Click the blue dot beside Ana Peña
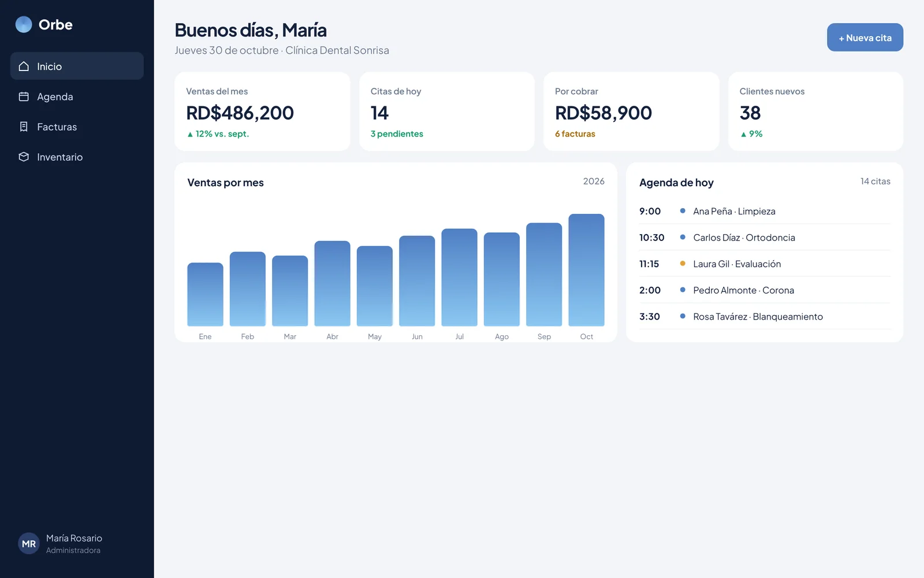 click(683, 211)
